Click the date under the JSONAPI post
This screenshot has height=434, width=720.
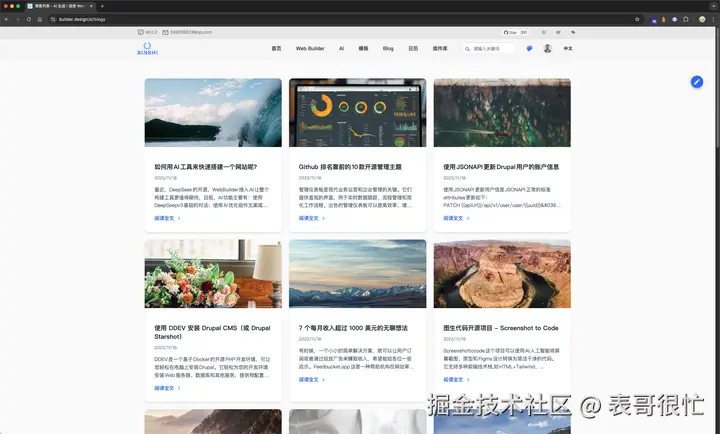[455, 178]
